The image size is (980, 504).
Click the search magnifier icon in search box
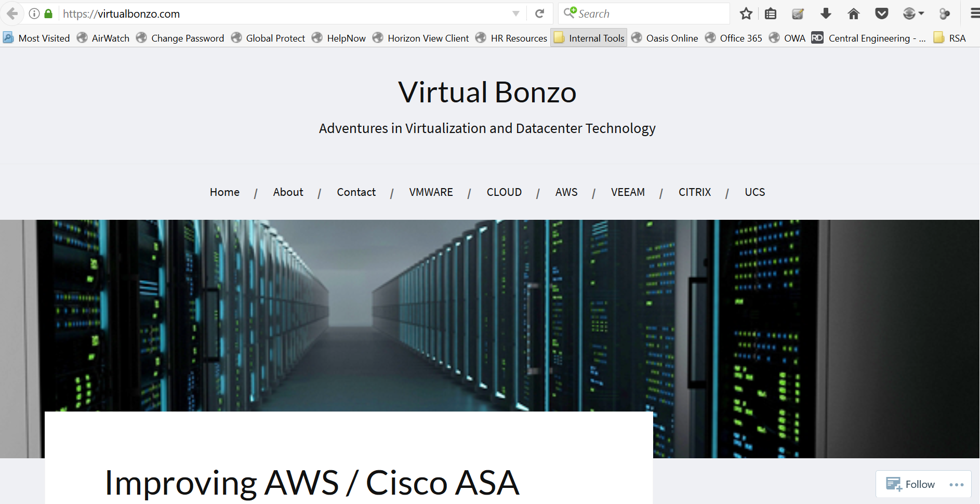570,12
